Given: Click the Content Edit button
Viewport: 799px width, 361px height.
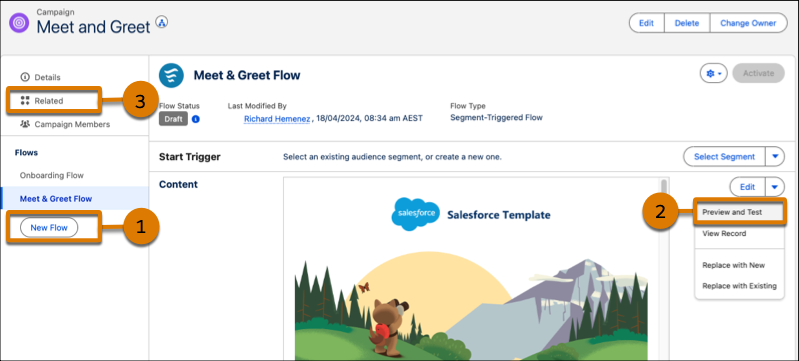Looking at the screenshot, I should pos(748,187).
